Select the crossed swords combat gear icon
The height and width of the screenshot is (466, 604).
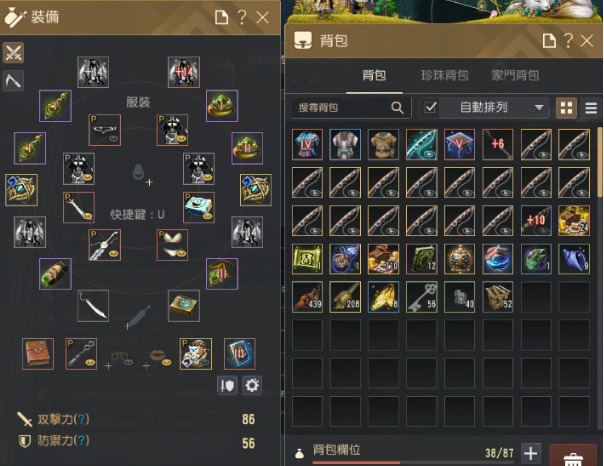tap(13, 52)
